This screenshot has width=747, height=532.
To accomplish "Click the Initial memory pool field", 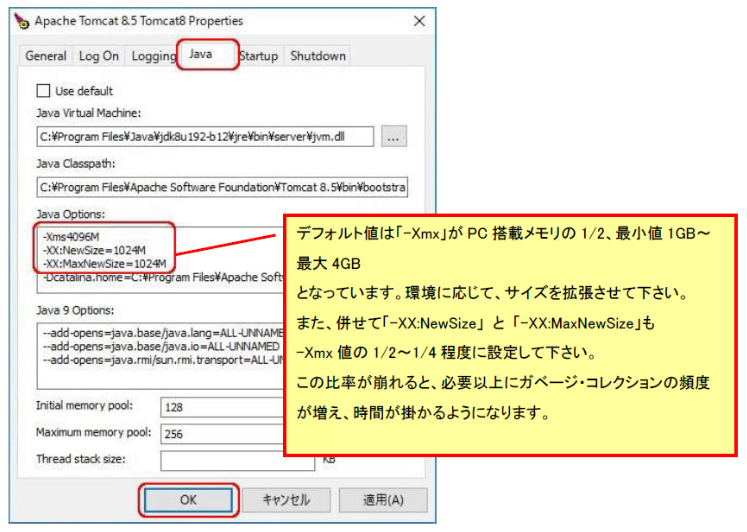I will point(220,407).
